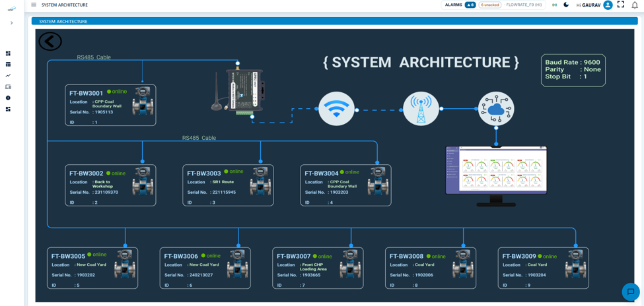This screenshot has height=306, width=644.
Task: Select the FT-BW3008 device title
Action: (x=407, y=256)
